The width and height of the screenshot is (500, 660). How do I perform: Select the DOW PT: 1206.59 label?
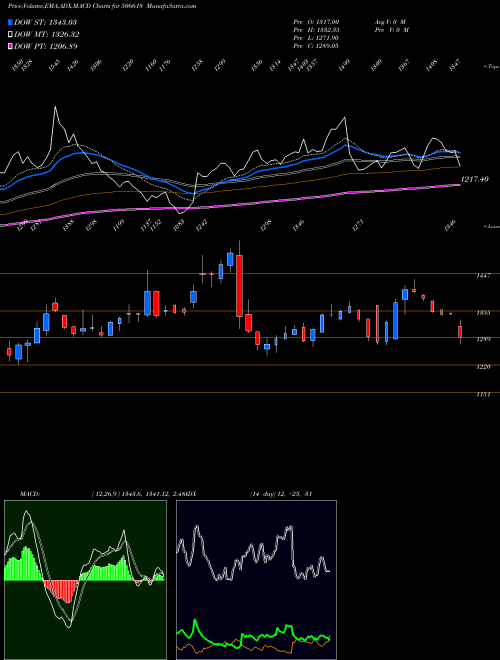point(45,46)
